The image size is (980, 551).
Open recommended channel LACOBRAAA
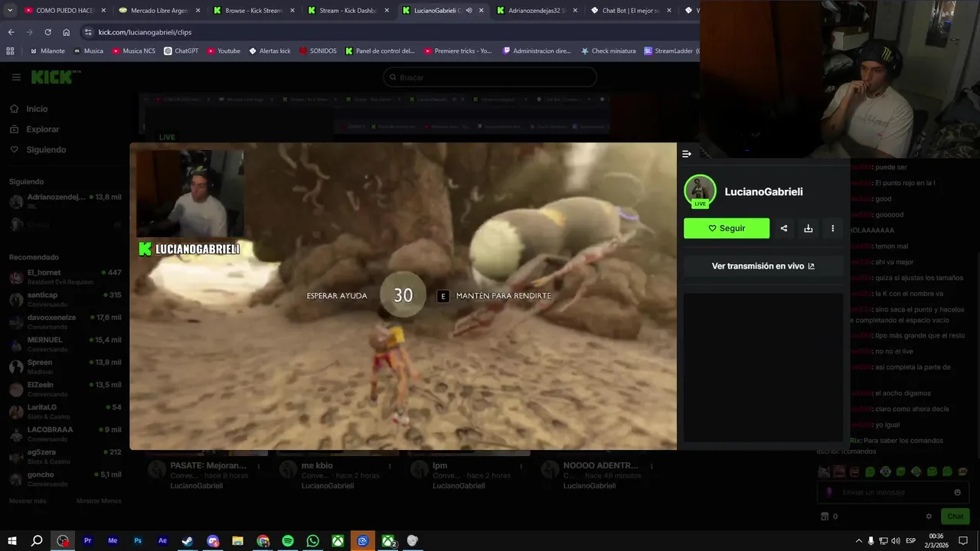click(65, 434)
